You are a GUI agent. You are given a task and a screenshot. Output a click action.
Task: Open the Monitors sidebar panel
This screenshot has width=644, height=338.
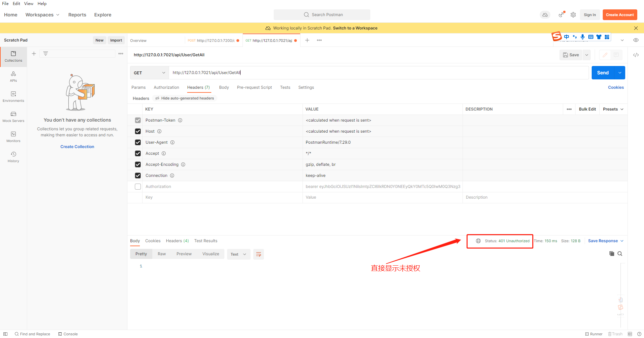[x=13, y=137]
